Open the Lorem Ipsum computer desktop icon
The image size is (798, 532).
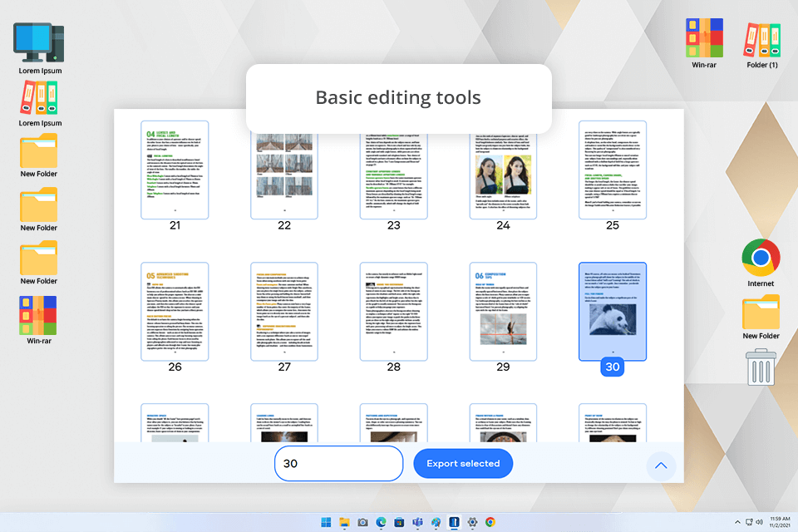(x=40, y=49)
